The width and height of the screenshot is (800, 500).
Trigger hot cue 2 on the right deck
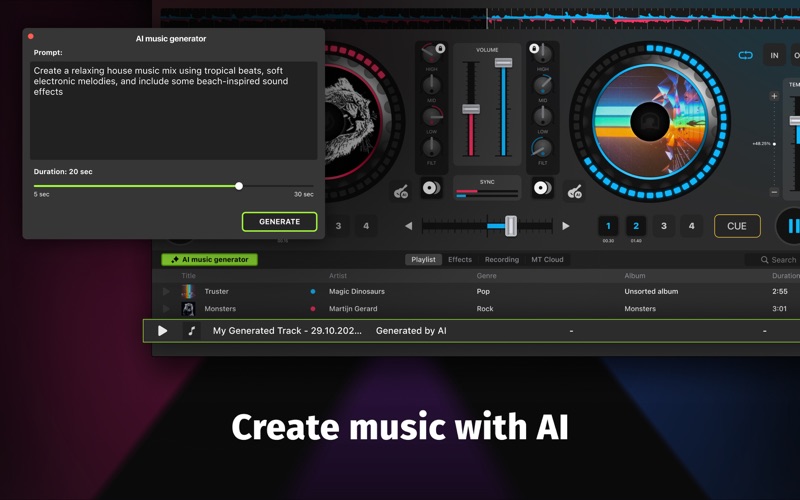point(636,226)
